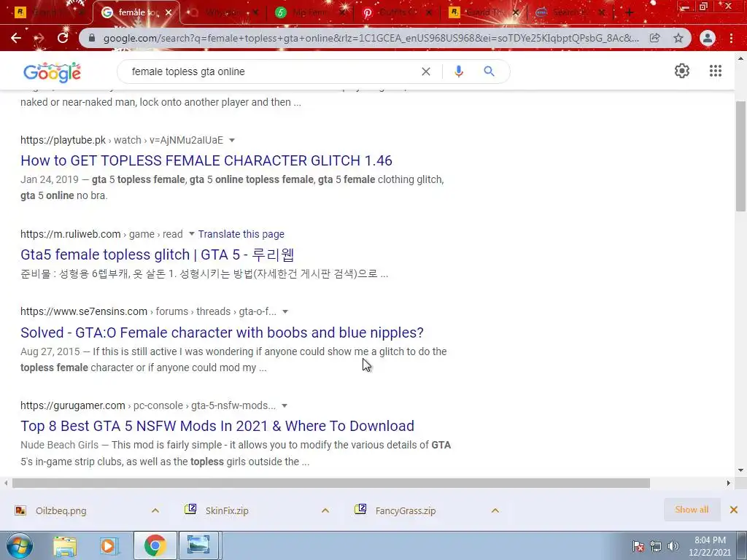This screenshot has width=747, height=560.
Task: Open Action Center flag in tray
Action: tap(638, 546)
